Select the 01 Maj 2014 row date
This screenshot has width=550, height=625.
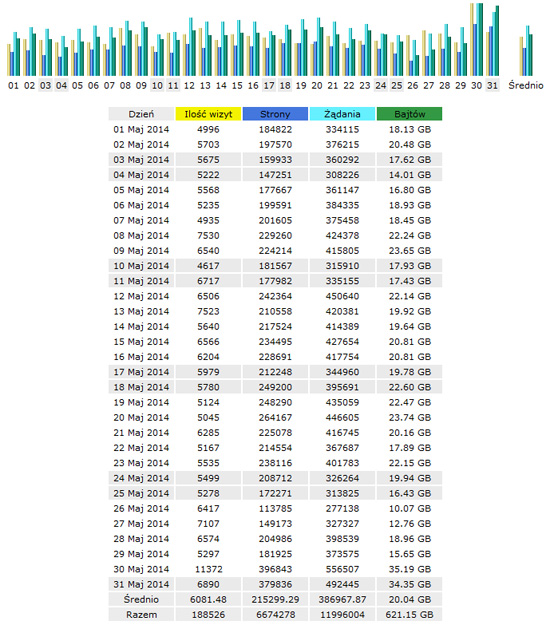point(141,130)
